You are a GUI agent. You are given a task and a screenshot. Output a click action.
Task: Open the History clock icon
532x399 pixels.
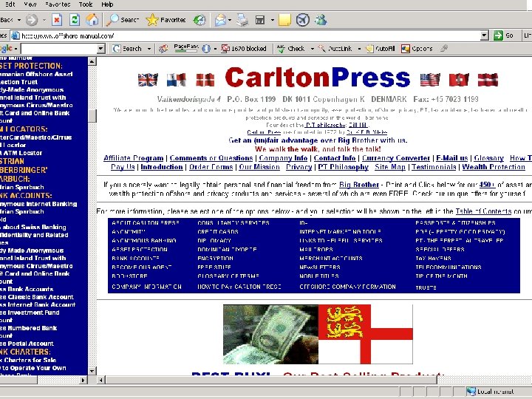click(x=199, y=20)
